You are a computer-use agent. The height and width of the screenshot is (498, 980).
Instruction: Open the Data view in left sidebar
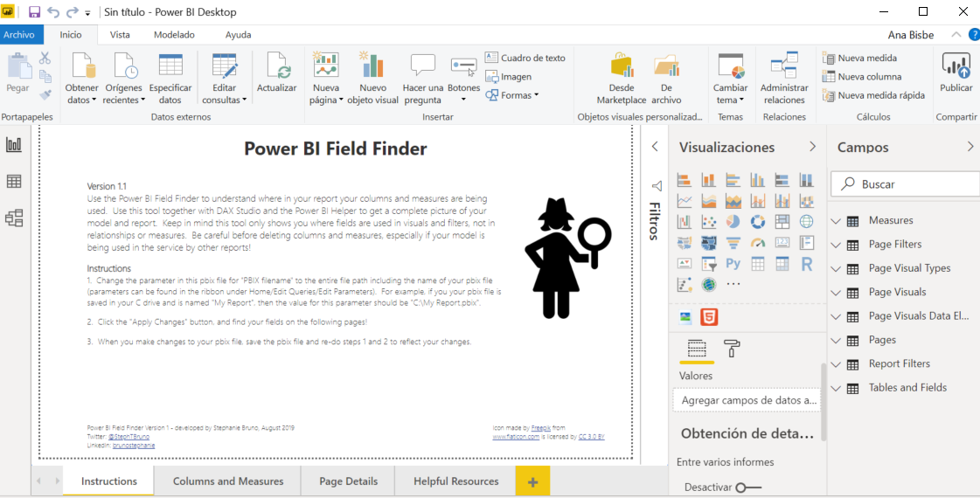(14, 182)
